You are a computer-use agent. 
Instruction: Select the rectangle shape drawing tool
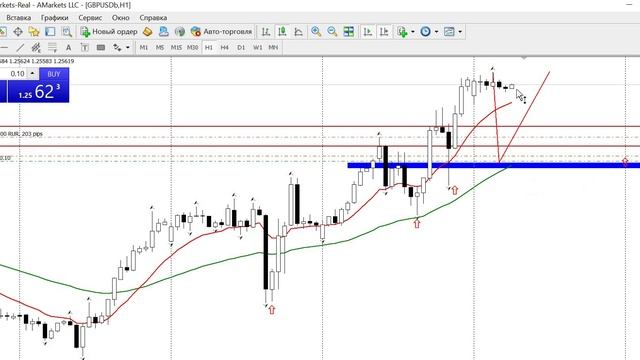tap(101, 48)
